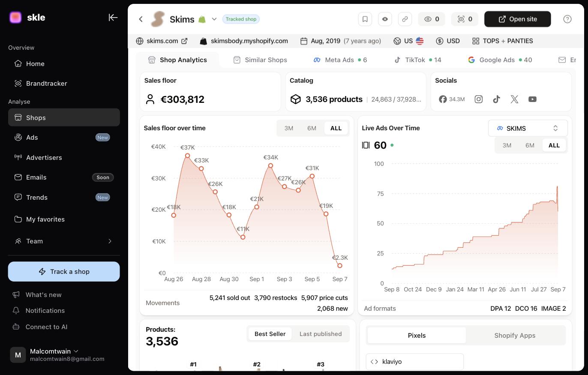Collapse the sidebar with the arrow icon
The width and height of the screenshot is (588, 375).
(113, 18)
